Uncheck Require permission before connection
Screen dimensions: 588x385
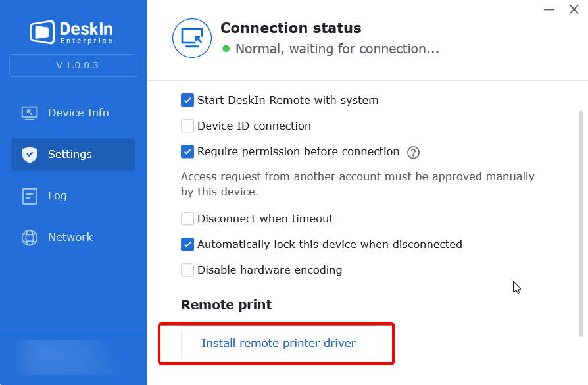click(x=187, y=151)
